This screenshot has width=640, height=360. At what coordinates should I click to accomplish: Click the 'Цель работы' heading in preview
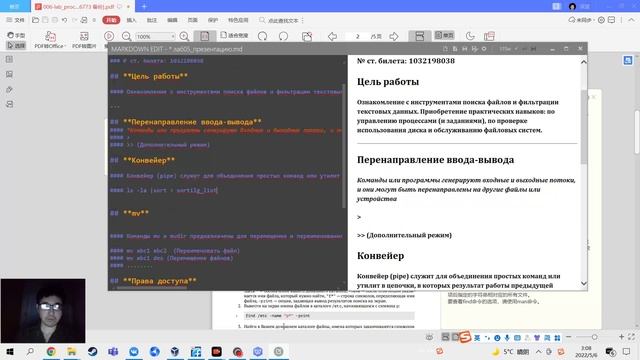click(388, 82)
